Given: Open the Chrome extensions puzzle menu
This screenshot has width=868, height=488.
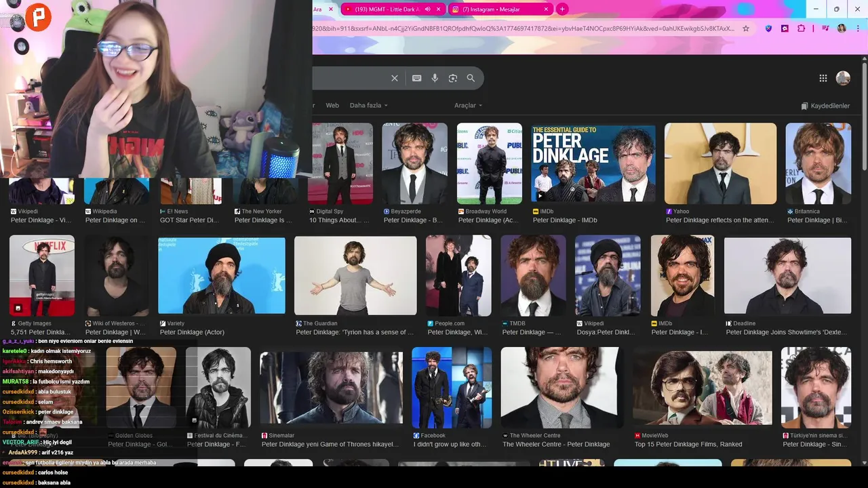Looking at the screenshot, I should click(x=802, y=28).
